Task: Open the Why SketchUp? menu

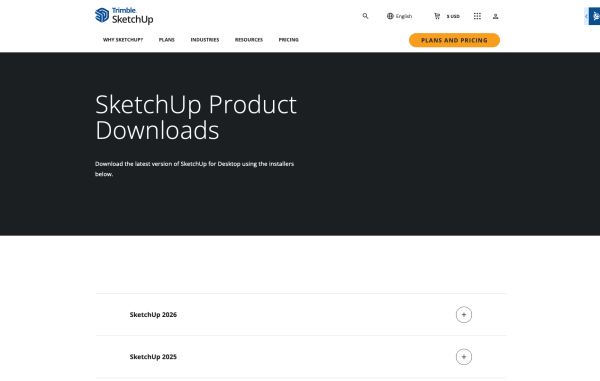Action: click(x=123, y=40)
